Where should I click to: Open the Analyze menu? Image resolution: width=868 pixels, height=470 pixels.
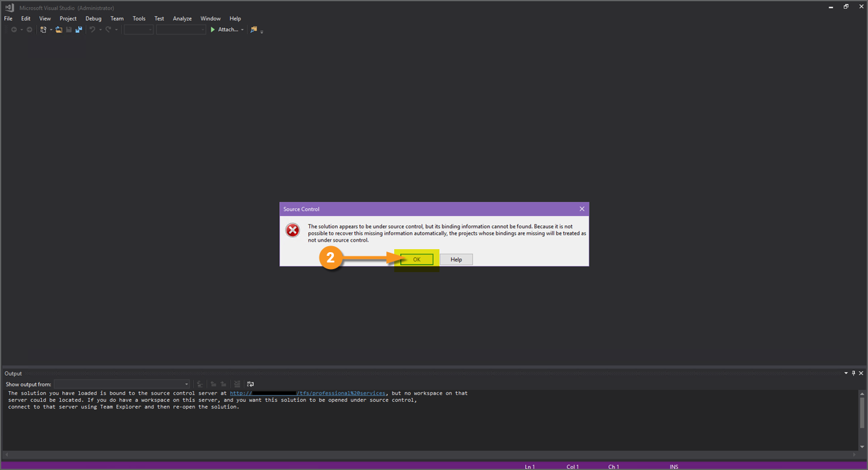click(182, 19)
